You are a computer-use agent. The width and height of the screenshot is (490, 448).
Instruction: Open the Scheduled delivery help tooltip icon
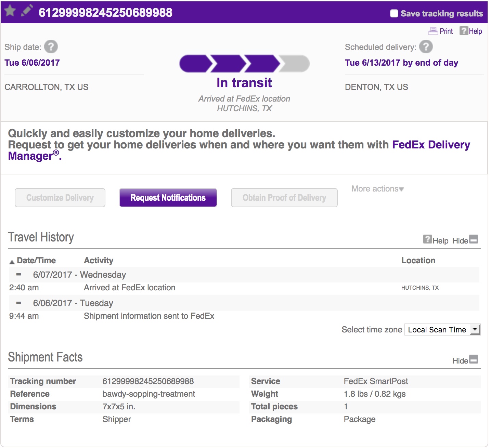click(426, 47)
